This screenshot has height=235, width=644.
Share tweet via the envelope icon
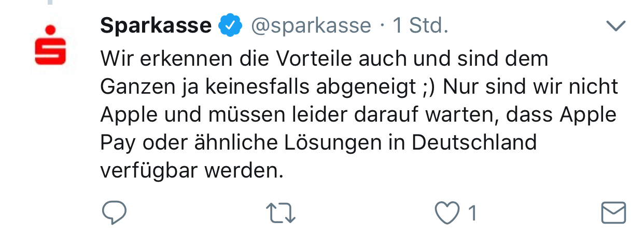pyautogui.click(x=613, y=213)
